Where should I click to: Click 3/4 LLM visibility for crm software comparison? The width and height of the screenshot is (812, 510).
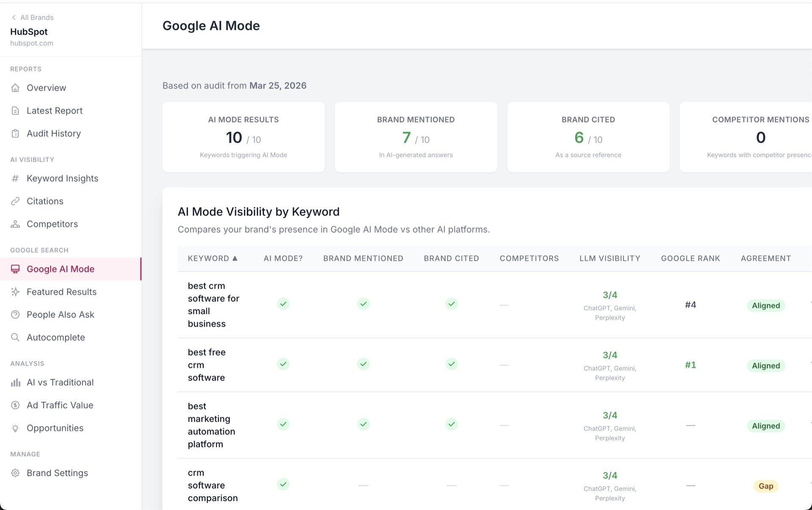click(610, 475)
